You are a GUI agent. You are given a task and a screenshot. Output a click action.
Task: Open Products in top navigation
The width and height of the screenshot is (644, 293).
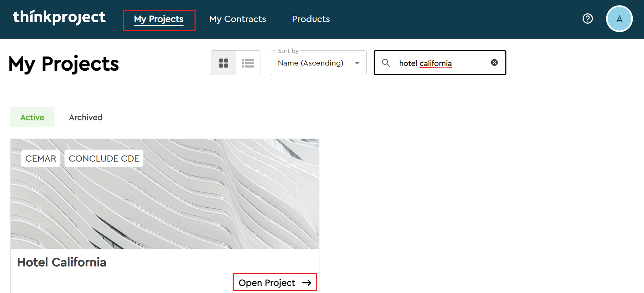pyautogui.click(x=311, y=19)
